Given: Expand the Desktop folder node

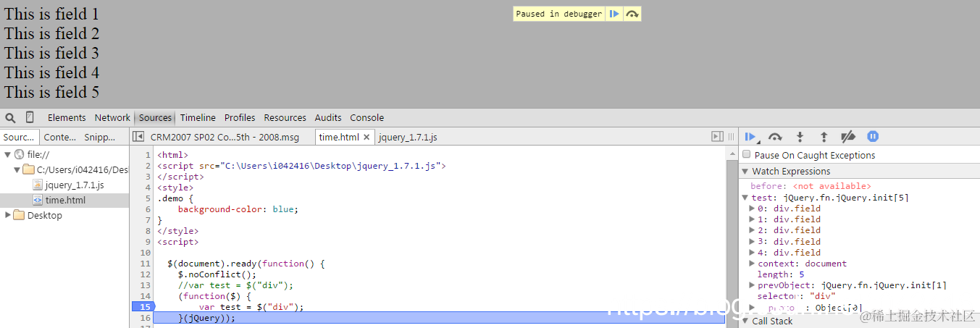Looking at the screenshot, I should click(x=8, y=215).
